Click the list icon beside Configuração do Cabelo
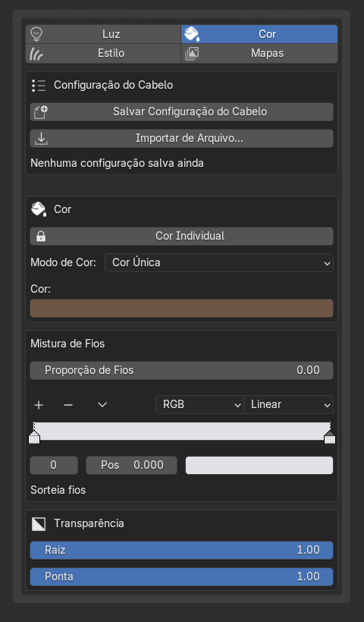364x622 pixels. [39, 85]
